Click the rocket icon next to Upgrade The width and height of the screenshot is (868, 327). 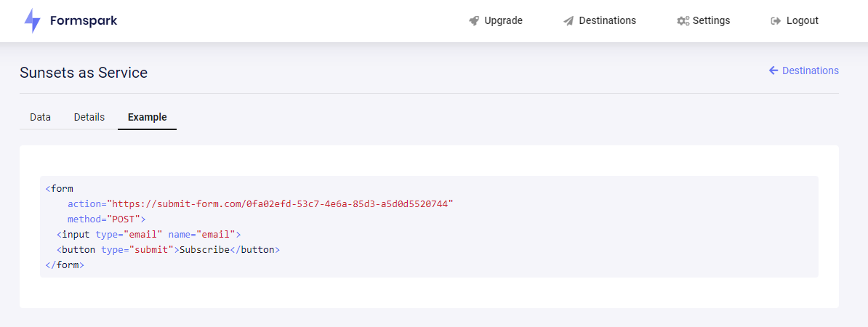coord(474,21)
